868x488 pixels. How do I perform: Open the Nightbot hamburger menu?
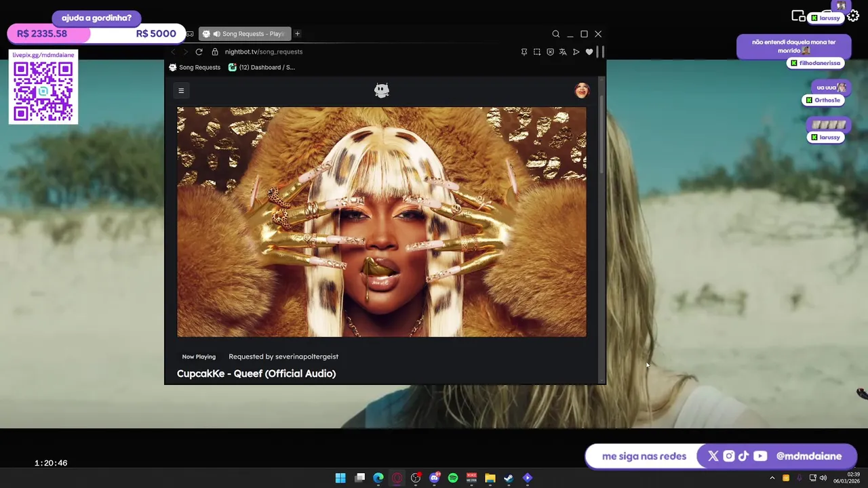tap(181, 91)
